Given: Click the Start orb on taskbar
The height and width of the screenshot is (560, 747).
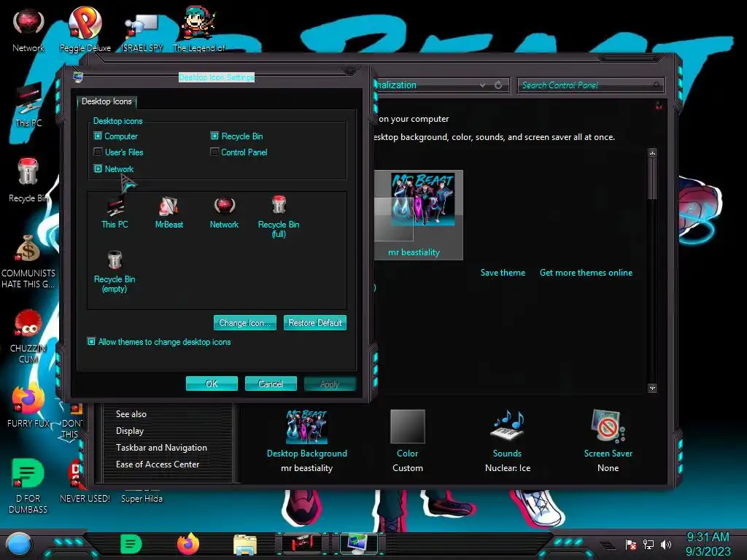Looking at the screenshot, I should pyautogui.click(x=19, y=544).
